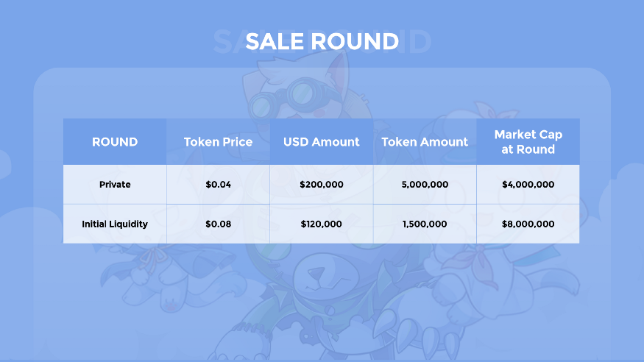Select the $4,000,000 market cap cell
Screen dimensions: 644x362
[528, 184]
